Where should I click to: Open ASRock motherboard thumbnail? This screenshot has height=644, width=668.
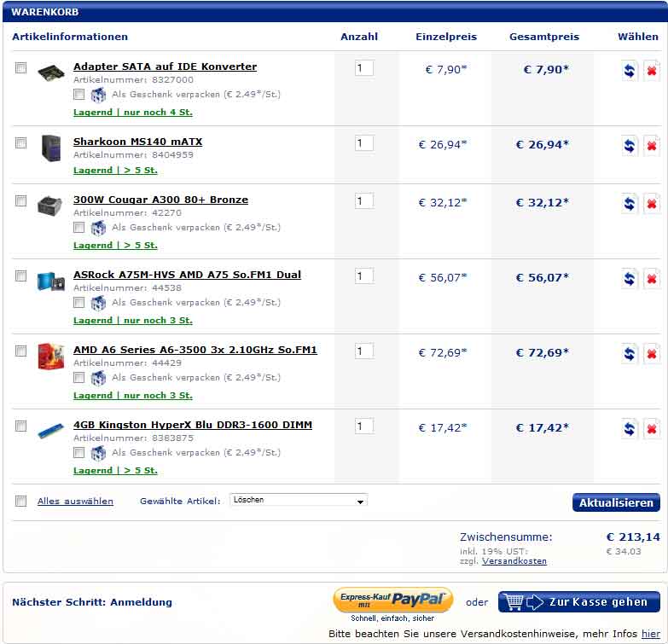(x=50, y=281)
